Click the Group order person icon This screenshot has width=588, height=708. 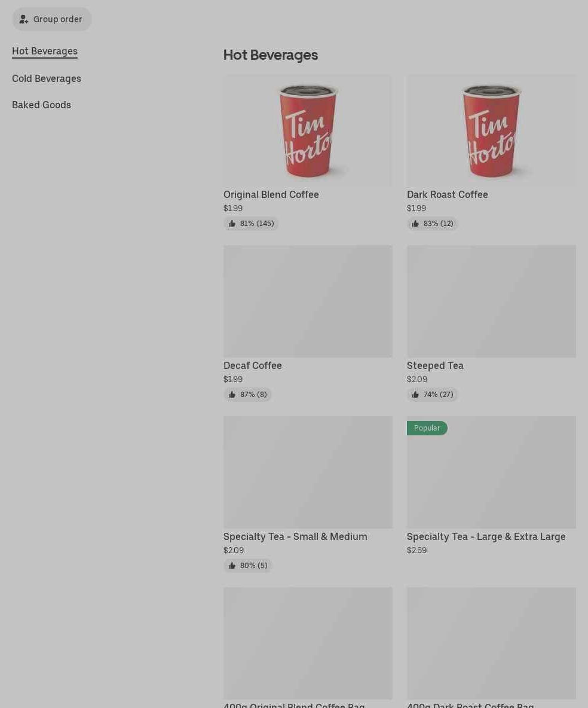point(24,20)
